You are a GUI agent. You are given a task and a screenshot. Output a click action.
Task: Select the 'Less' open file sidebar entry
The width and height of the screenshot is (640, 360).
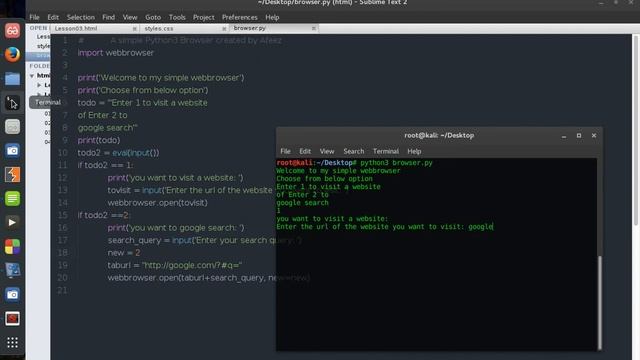point(43,37)
